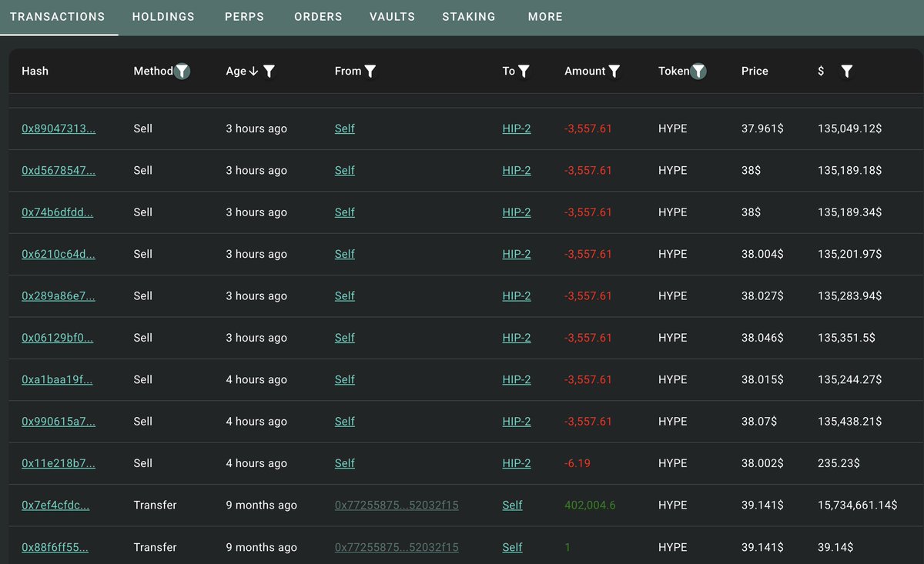Open sender address 0x77255875...52032f15 in 402,004.6 row
This screenshot has width=924, height=564.
pos(397,506)
